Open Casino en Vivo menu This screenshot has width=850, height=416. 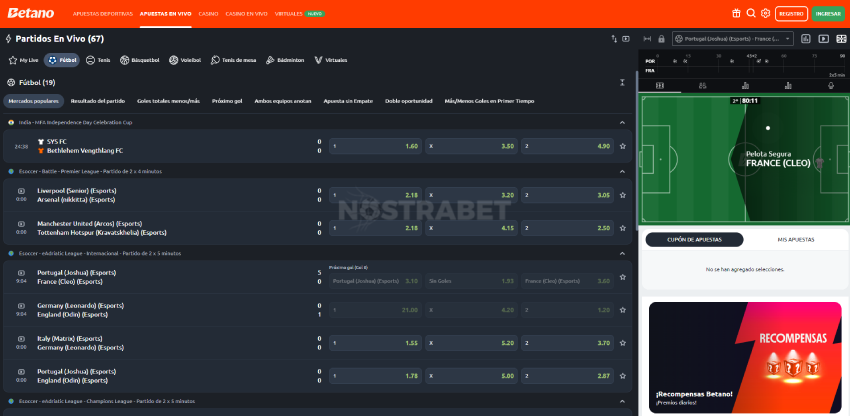click(x=247, y=14)
